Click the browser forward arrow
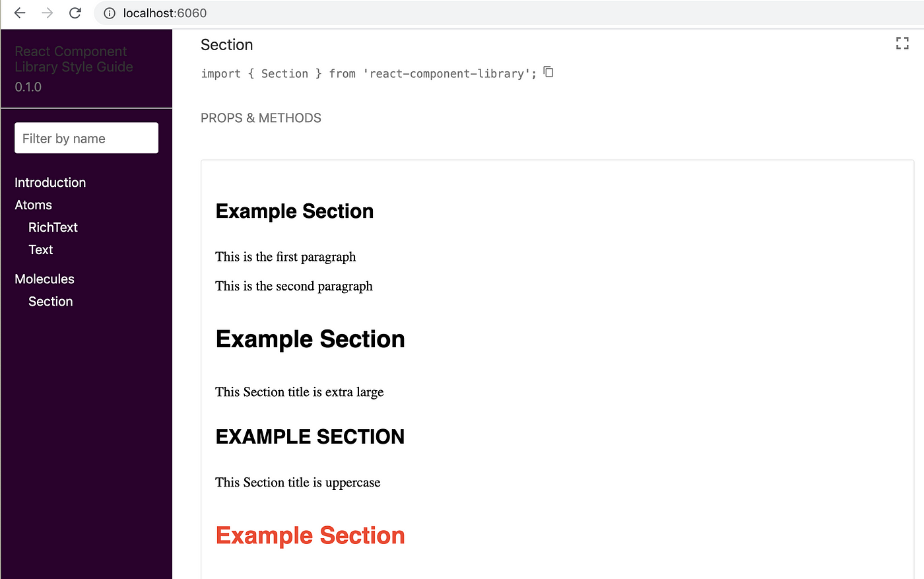924x579 pixels. pyautogui.click(x=48, y=13)
